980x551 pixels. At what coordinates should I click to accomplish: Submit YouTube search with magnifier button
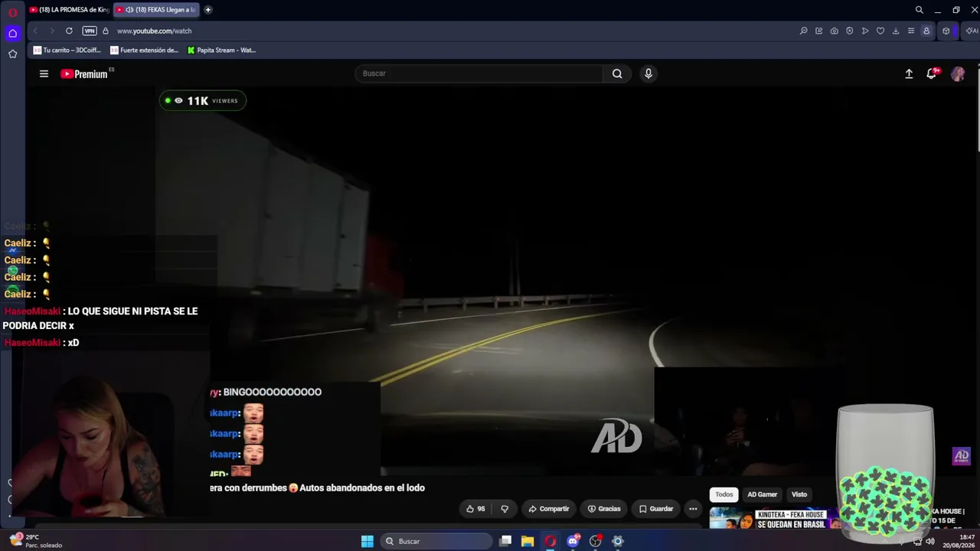coord(617,73)
